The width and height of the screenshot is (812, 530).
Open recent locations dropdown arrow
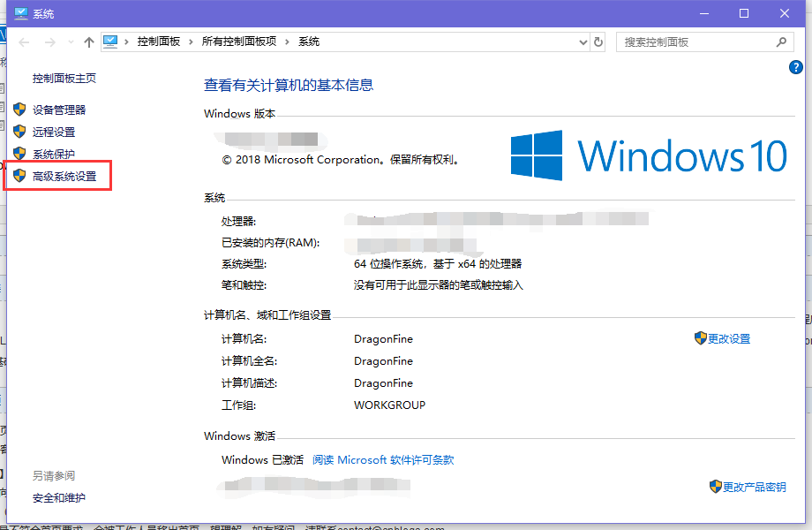point(71,42)
